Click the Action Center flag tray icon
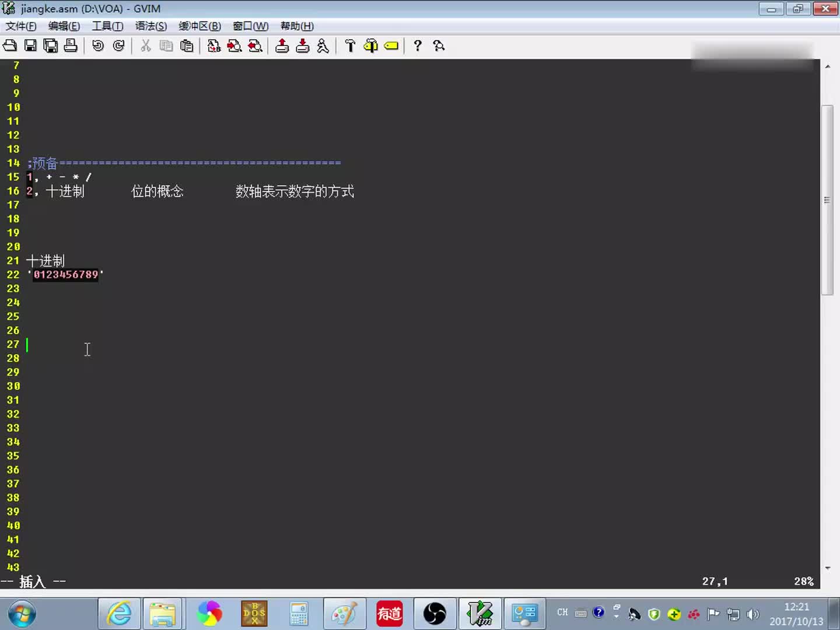Screen dimensions: 840x630 (713, 614)
